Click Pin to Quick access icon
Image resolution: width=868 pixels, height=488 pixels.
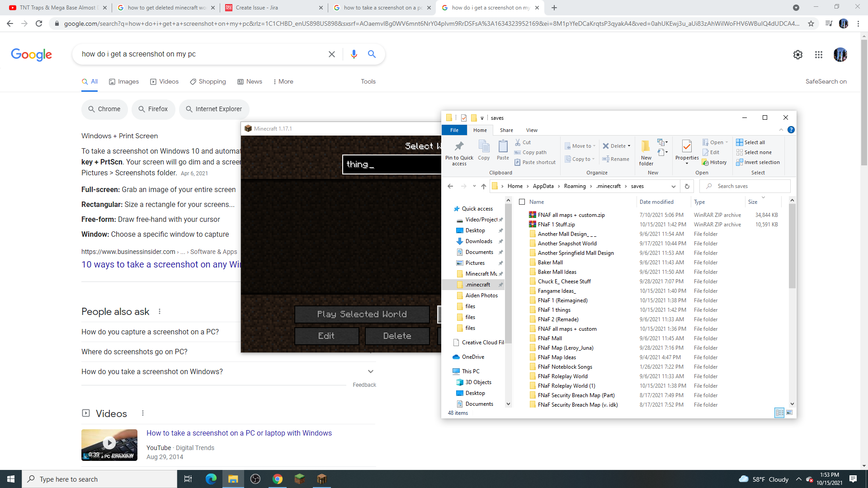click(x=459, y=146)
